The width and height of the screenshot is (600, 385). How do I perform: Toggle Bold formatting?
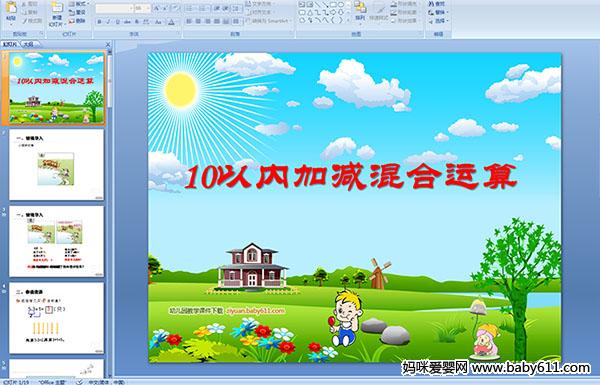(x=99, y=22)
